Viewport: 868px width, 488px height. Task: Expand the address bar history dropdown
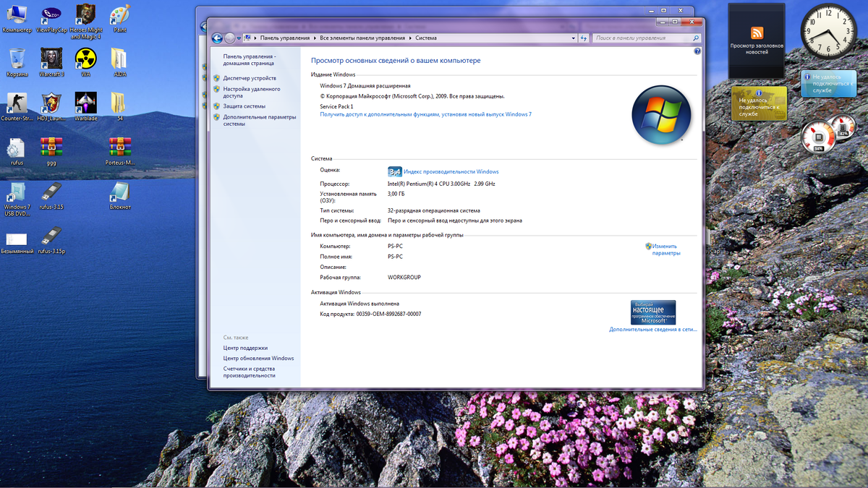pos(574,38)
